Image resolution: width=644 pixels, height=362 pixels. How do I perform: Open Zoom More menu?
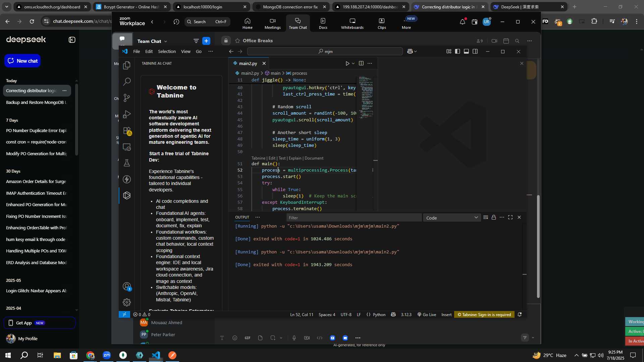(x=406, y=23)
